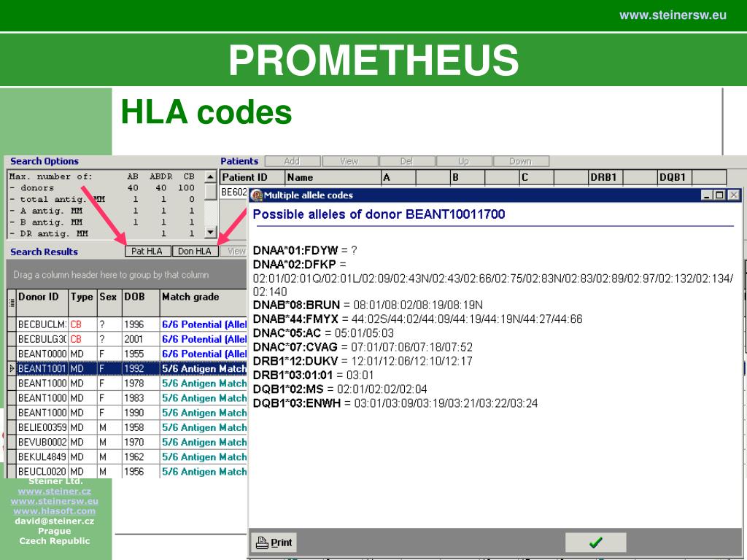
Task: Click the DQB1 column header in Patients
Action: click(675, 177)
